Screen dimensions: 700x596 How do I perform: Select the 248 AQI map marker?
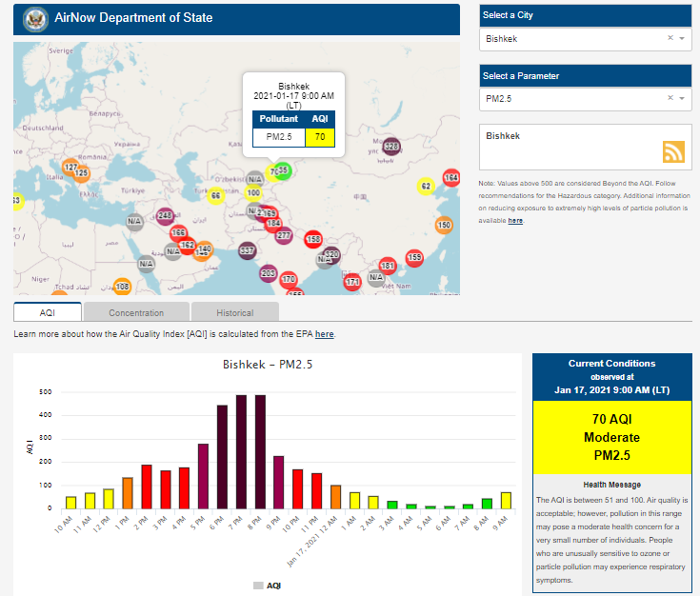click(x=165, y=215)
